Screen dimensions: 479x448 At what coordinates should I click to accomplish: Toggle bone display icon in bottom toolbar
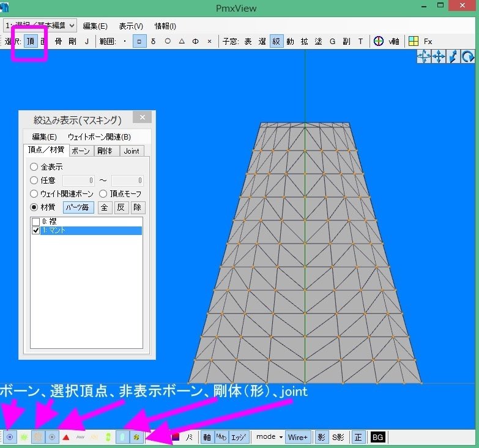coord(10,437)
